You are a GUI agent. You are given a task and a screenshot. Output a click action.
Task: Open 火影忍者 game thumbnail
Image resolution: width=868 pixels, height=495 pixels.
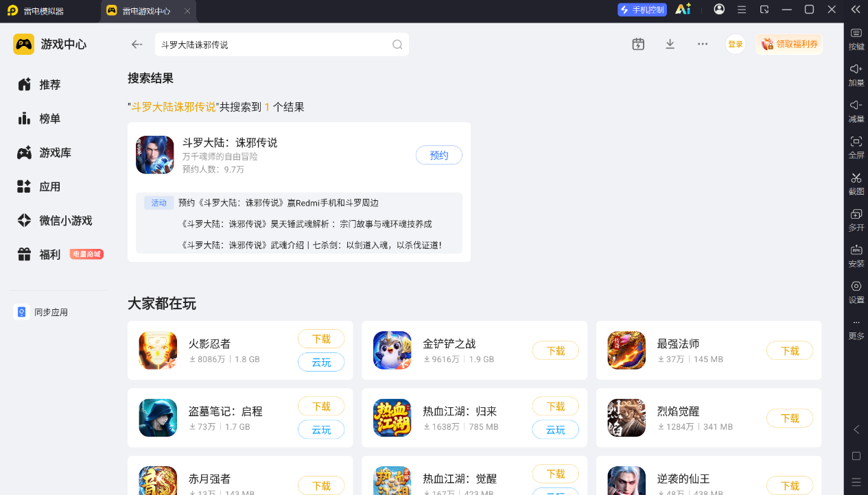158,350
